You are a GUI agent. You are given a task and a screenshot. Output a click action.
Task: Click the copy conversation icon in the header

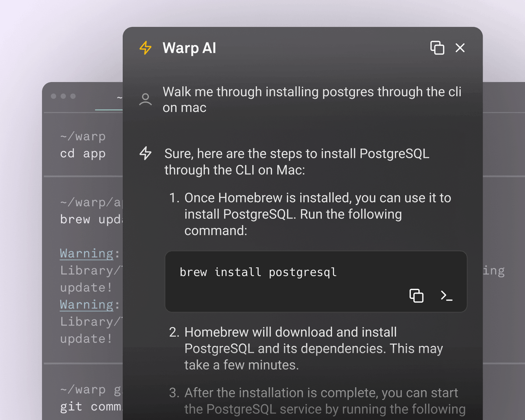[x=437, y=48]
